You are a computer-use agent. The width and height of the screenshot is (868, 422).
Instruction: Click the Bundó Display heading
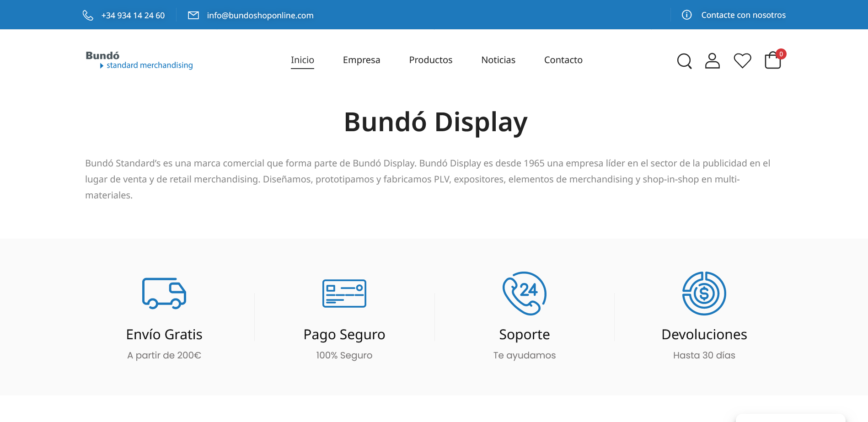pyautogui.click(x=436, y=122)
